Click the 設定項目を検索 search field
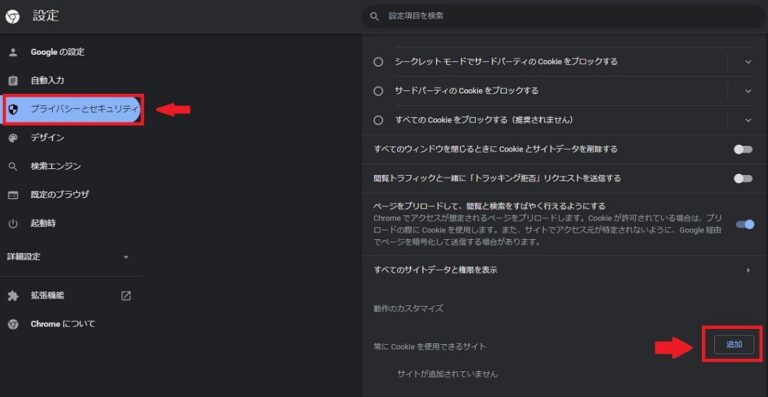The height and width of the screenshot is (397, 768). tap(563, 17)
